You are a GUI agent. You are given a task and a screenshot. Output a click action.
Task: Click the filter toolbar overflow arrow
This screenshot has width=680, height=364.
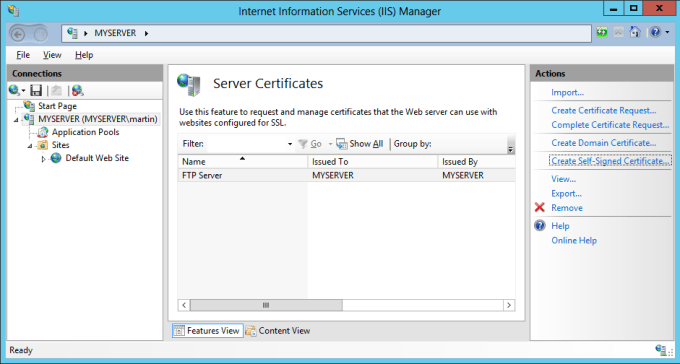coord(510,149)
